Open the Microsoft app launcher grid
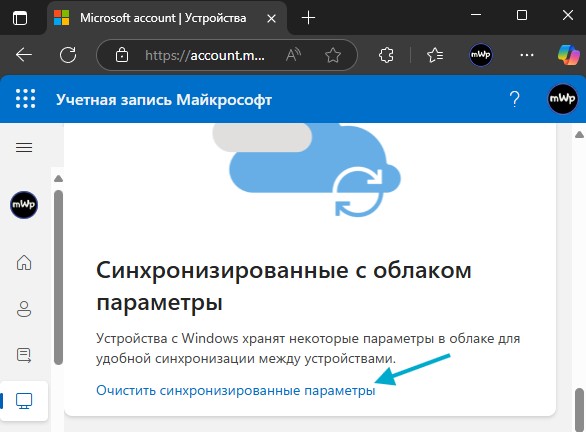This screenshot has width=586, height=432. (x=25, y=99)
